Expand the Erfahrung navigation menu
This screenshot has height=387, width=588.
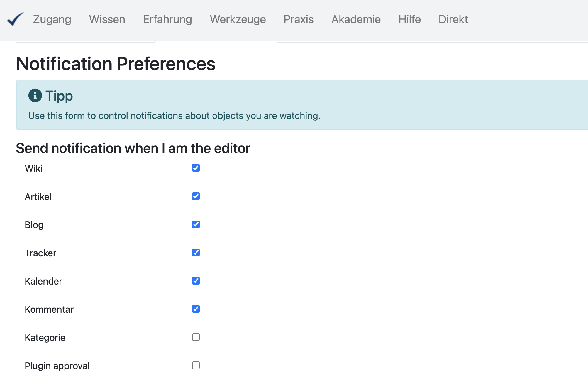[x=167, y=19]
